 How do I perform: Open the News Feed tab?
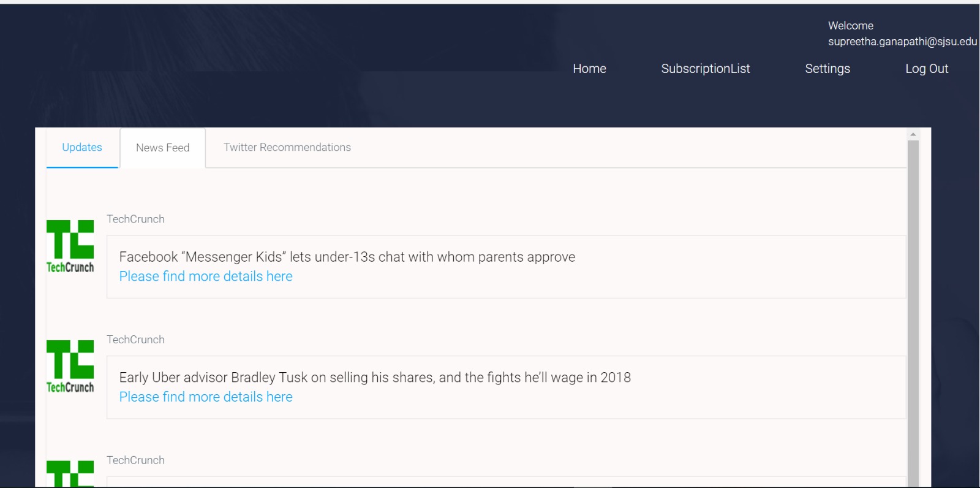click(163, 148)
